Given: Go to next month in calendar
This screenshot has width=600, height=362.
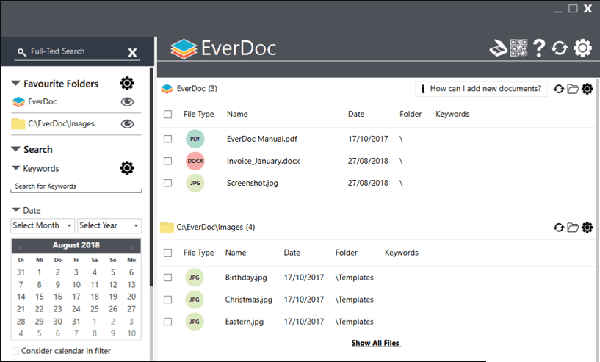Looking at the screenshot, I should pos(132,246).
